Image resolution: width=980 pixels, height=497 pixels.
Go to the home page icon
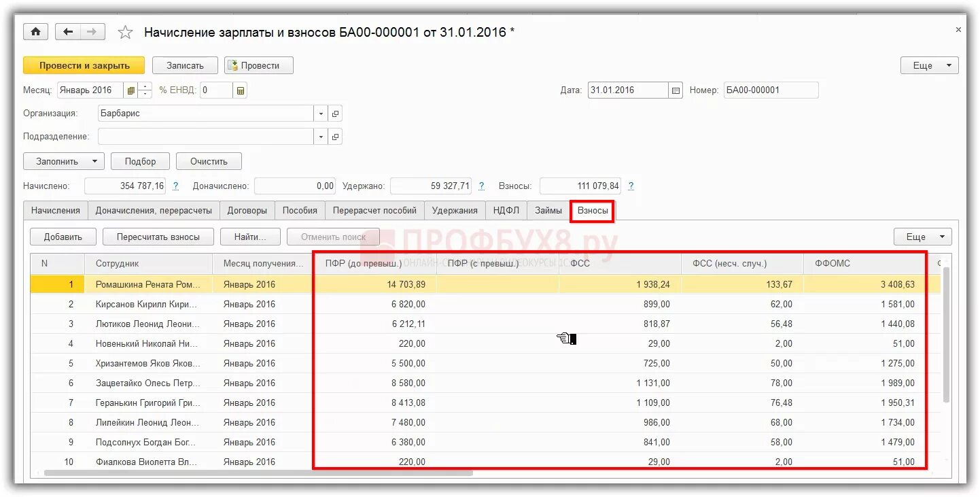pos(35,32)
